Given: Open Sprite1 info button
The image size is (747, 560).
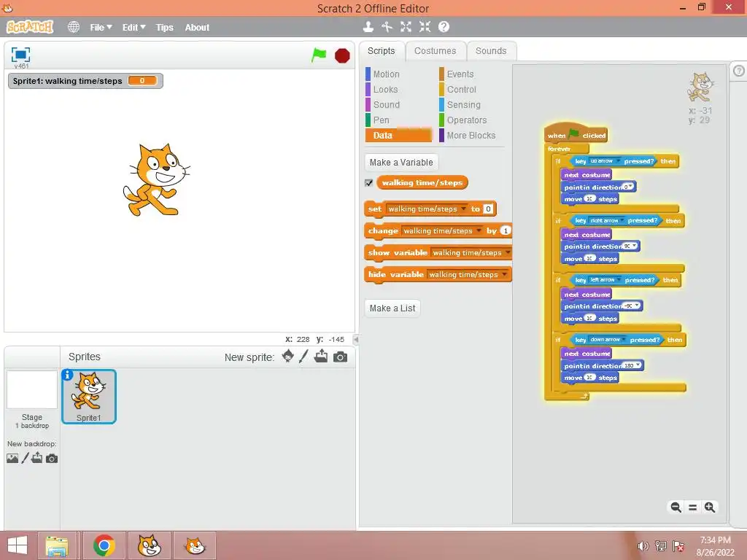Looking at the screenshot, I should click(68, 376).
